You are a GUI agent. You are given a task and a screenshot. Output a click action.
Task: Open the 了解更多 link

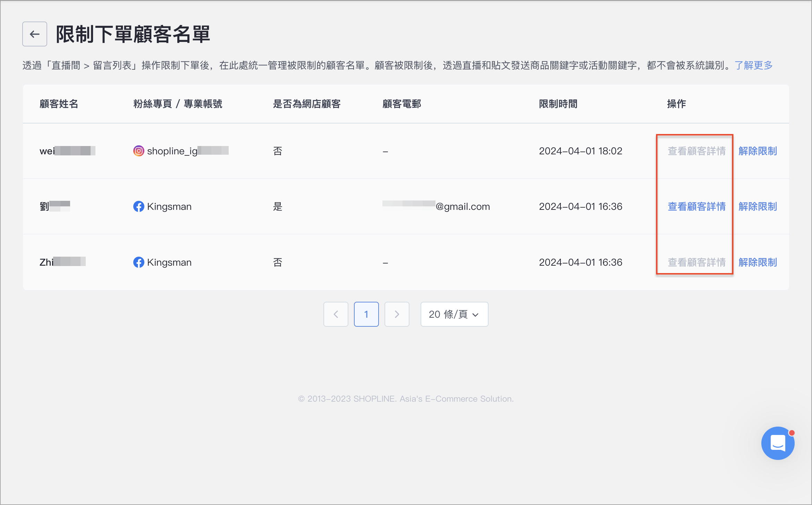[754, 65]
